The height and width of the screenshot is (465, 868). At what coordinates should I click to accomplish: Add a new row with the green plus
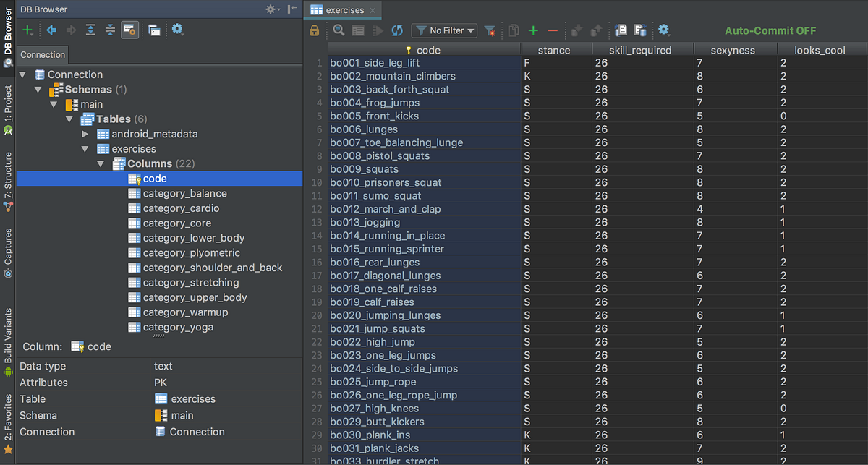[x=534, y=30]
